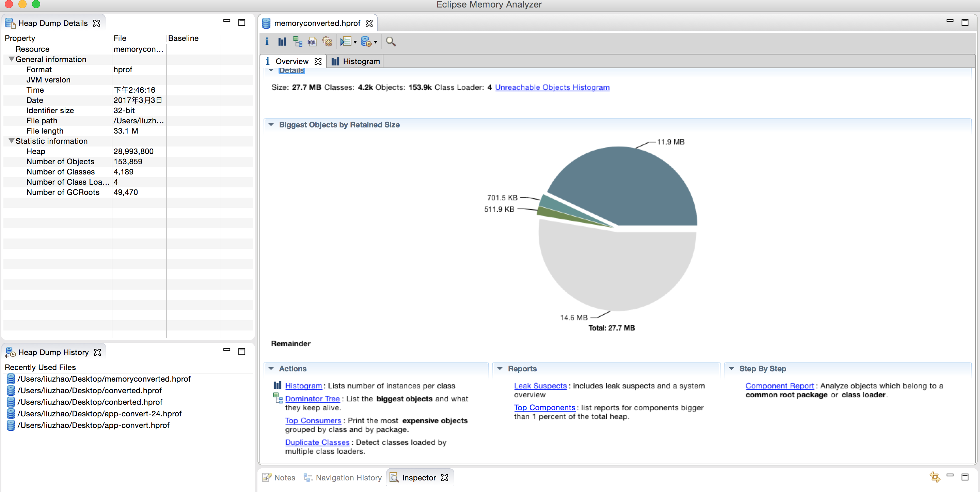Collapse the Statistic information tree node
Screen dimensions: 980x492
coord(12,141)
